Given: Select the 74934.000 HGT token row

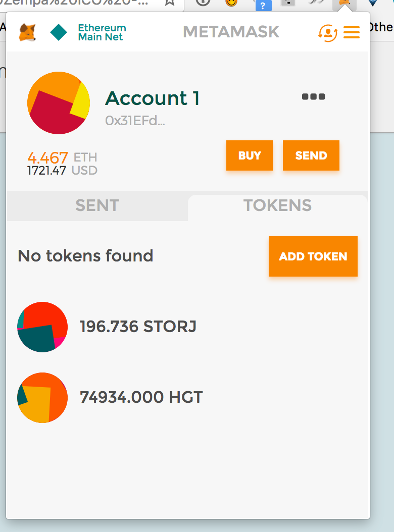Looking at the screenshot, I should 187,398.
